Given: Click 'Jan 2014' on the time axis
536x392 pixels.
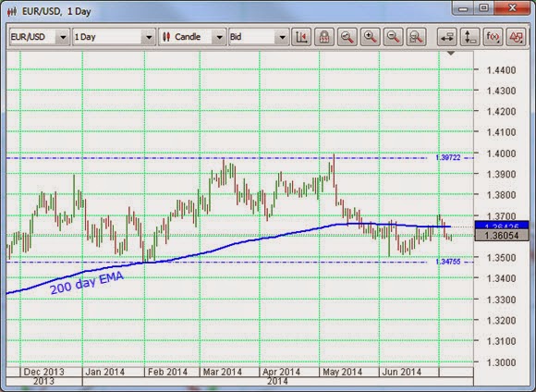Looking at the screenshot, I should coord(104,372).
